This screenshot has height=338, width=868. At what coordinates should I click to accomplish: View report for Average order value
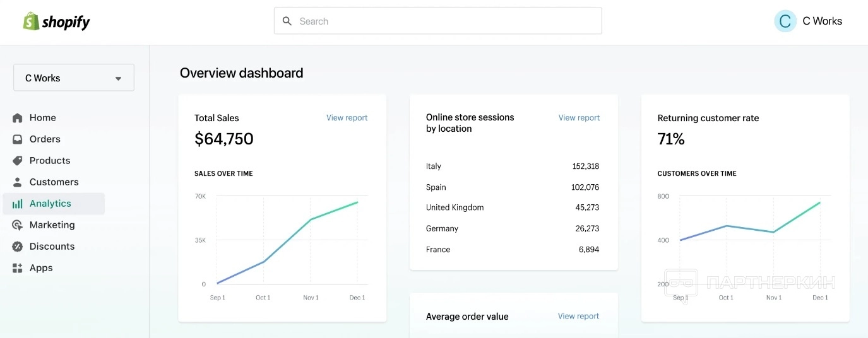(578, 317)
